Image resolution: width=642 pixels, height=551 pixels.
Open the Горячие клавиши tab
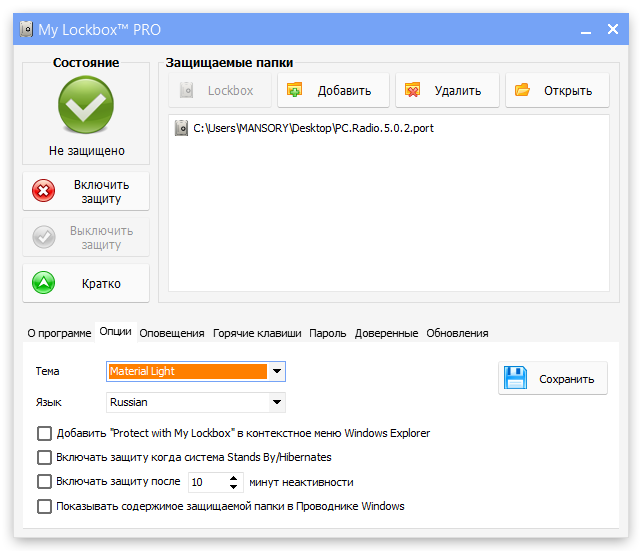[x=256, y=333]
